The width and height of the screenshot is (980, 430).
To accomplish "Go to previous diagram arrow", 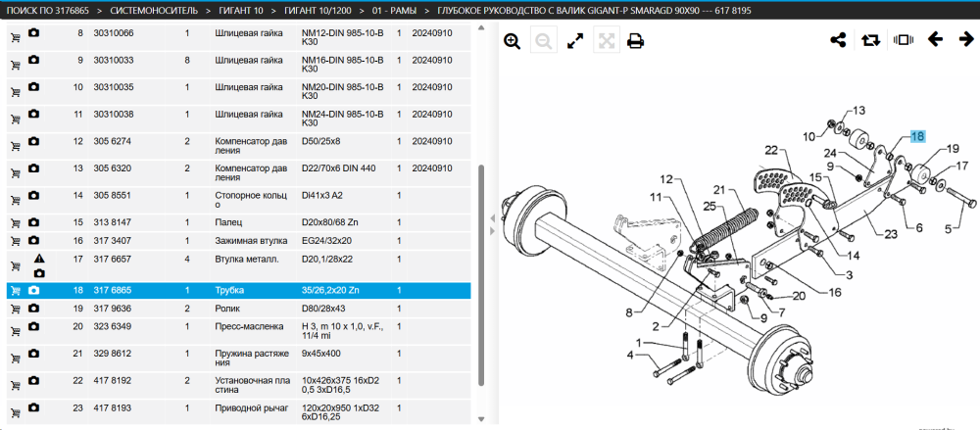I will [x=935, y=40].
